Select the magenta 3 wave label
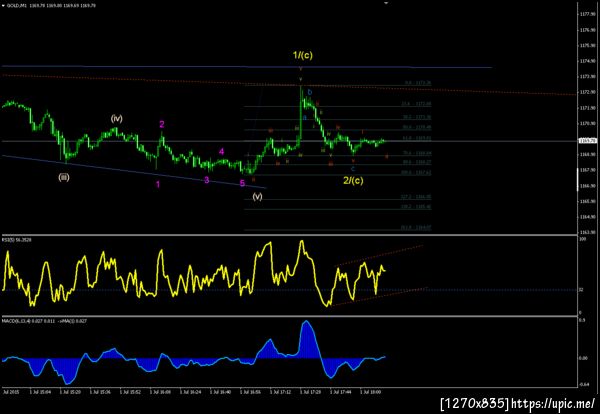Image resolution: width=600 pixels, height=414 pixels. pyautogui.click(x=207, y=180)
